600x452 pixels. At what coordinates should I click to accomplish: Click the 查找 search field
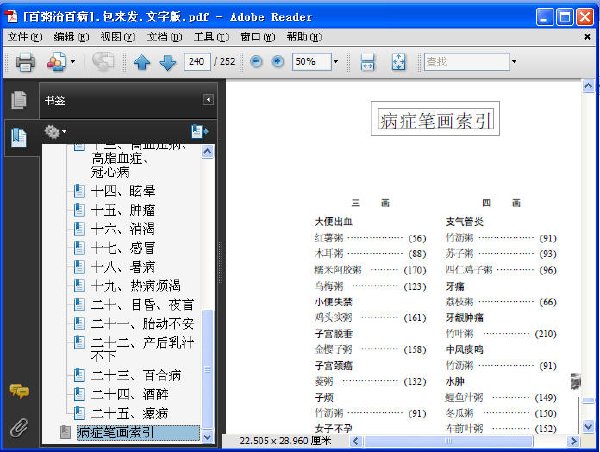[x=466, y=62]
